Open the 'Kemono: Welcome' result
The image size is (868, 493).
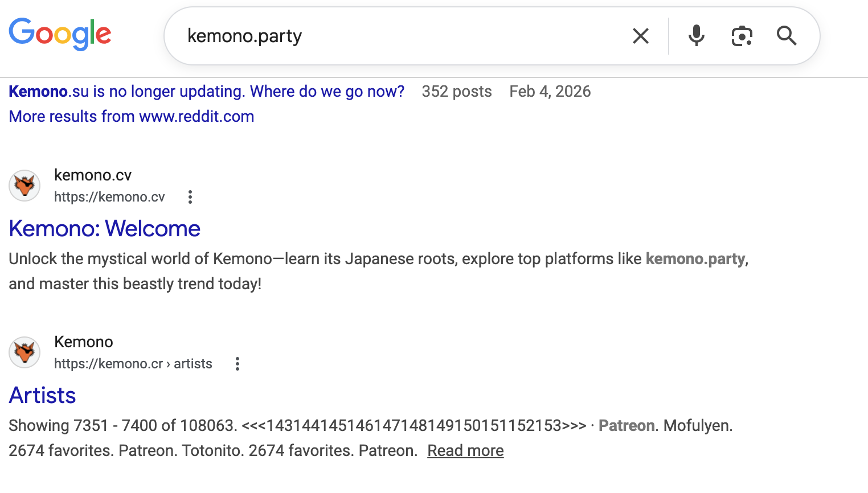(x=105, y=229)
